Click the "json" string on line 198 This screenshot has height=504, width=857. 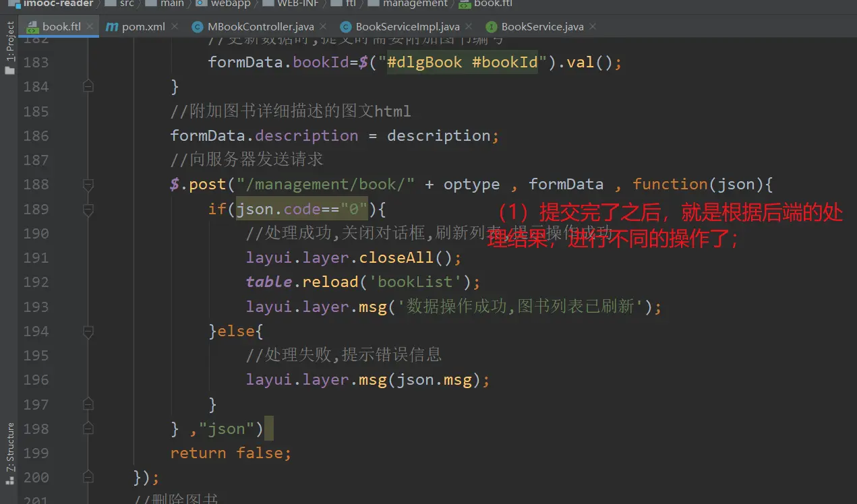coord(226,429)
